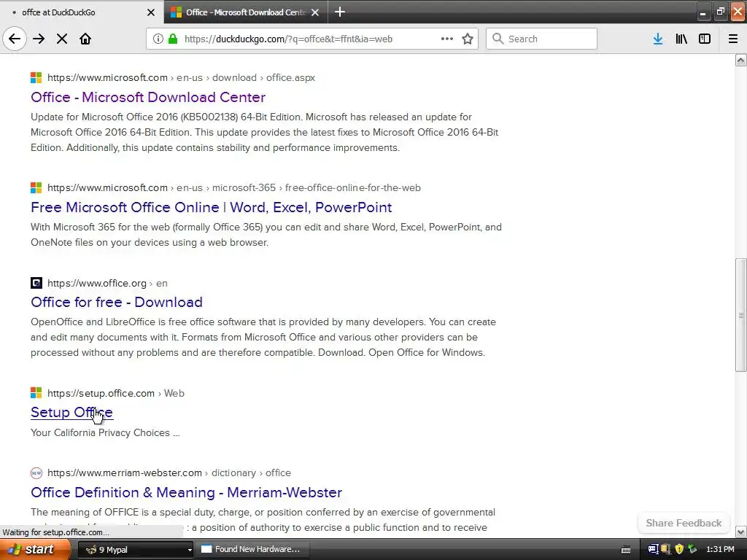Open Merriam-Webster Office Definition result
Screen dimensions: 747x560
tap(186, 492)
